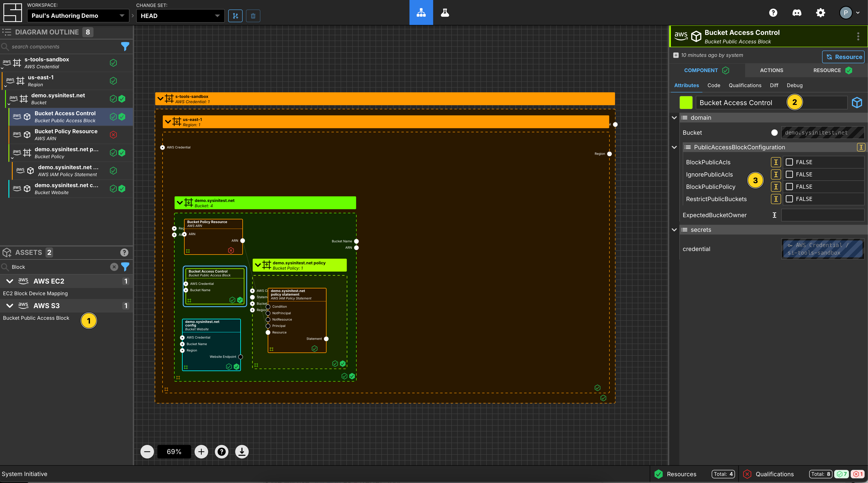Viewport: 868px width, 483px height.
Task: Open Qualifications summary in status bar
Action: (x=803, y=474)
